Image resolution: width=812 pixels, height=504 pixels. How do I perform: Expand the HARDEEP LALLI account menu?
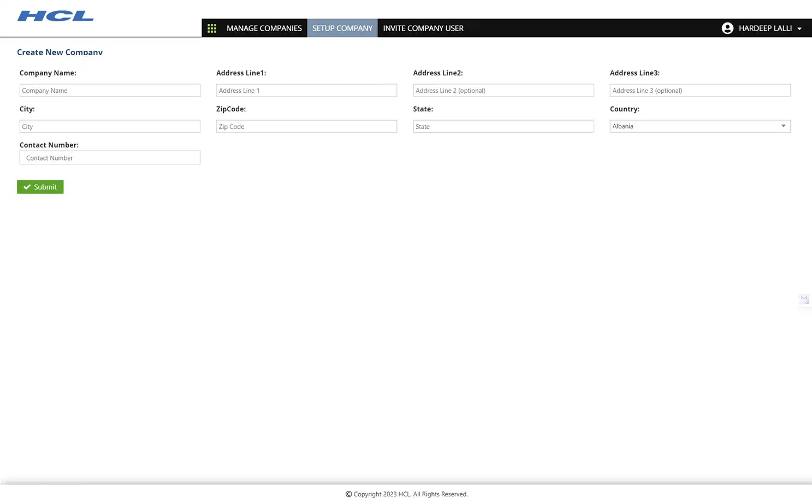[x=801, y=28]
